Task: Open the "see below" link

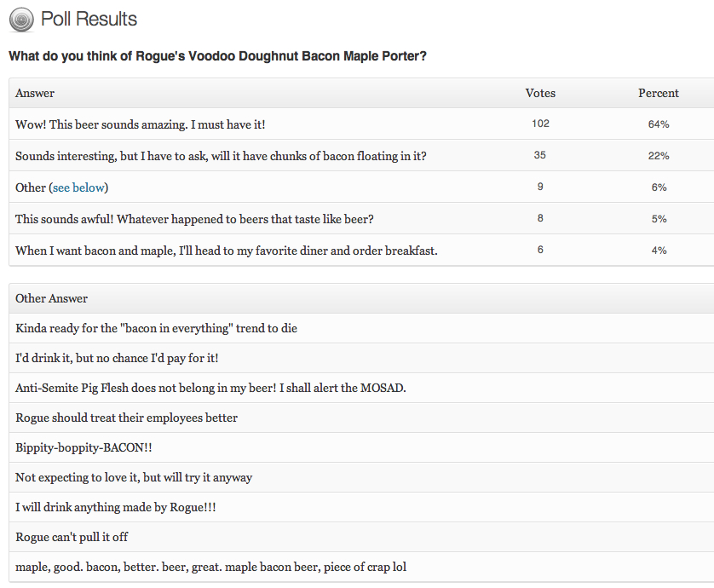Action: 80,187
